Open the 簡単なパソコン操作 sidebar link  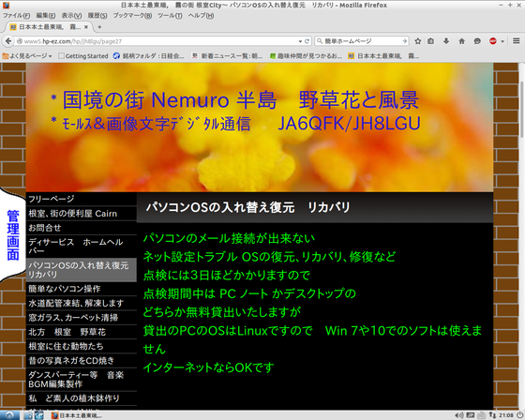point(82,289)
